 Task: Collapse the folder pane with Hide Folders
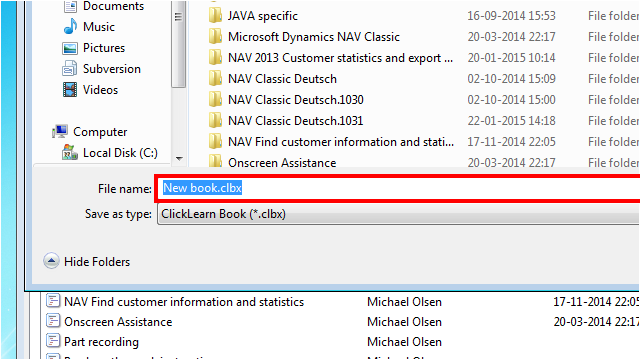87,261
